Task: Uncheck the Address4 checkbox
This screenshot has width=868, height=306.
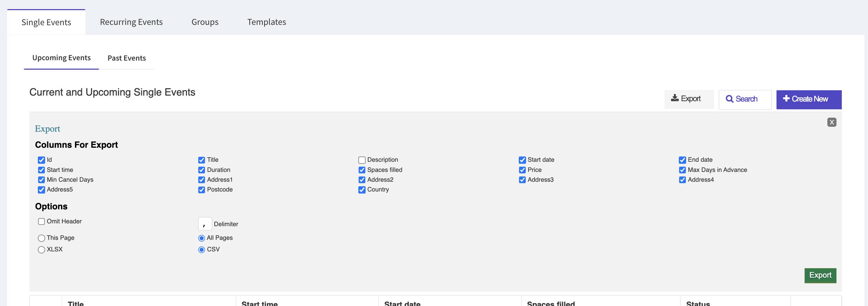Action: pos(682,180)
